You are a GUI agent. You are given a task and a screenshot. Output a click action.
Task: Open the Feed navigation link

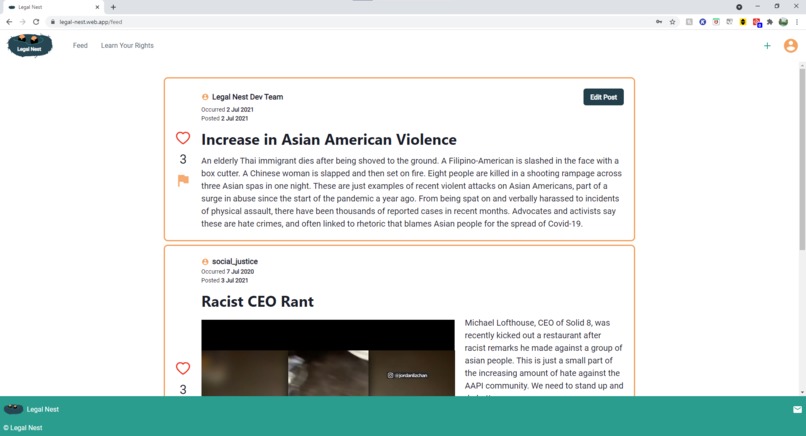[80, 46]
